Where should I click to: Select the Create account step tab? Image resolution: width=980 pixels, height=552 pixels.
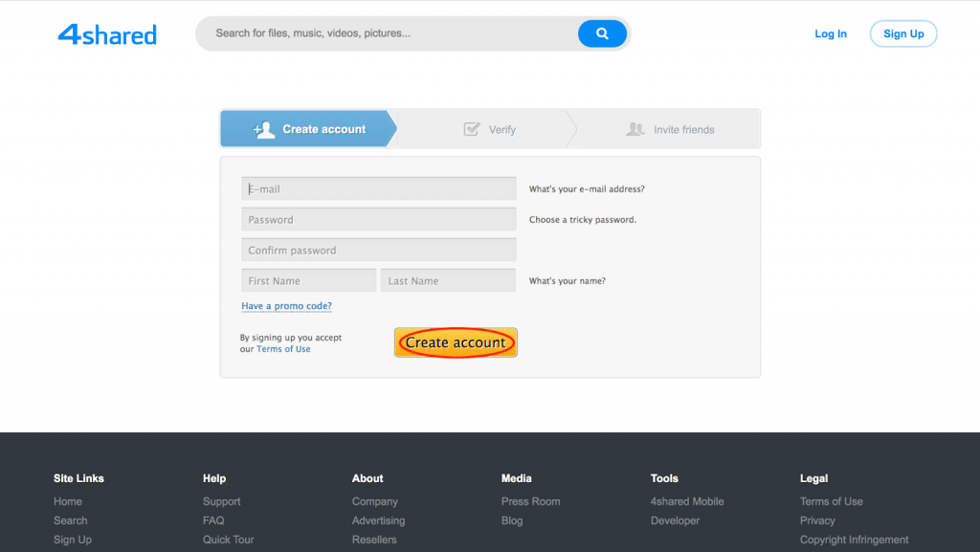[308, 128]
